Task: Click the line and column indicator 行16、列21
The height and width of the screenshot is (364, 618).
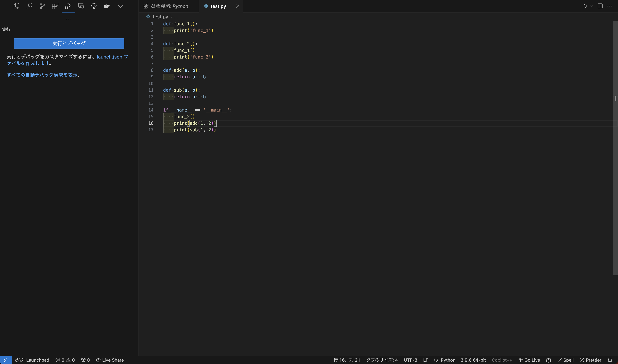Action: click(347, 360)
